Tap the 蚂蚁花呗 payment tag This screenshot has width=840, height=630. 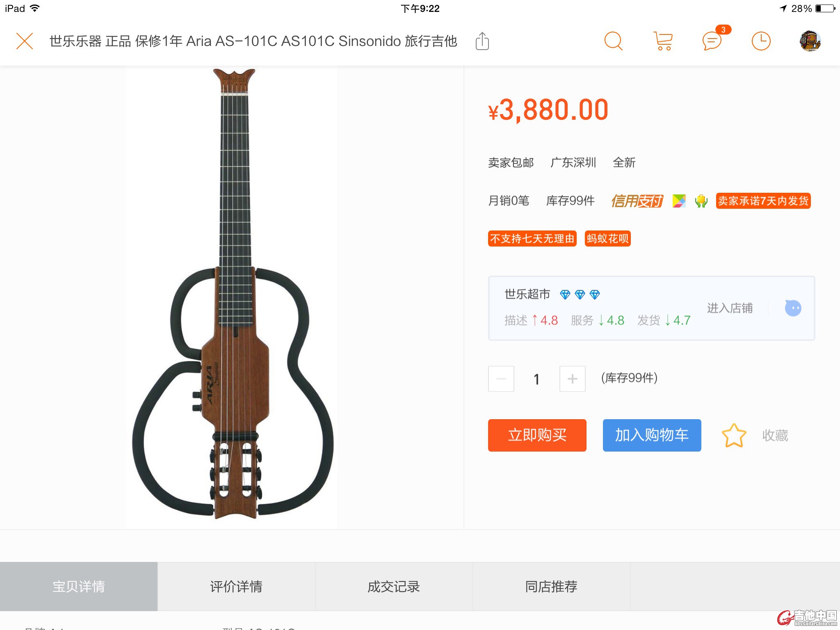click(607, 239)
